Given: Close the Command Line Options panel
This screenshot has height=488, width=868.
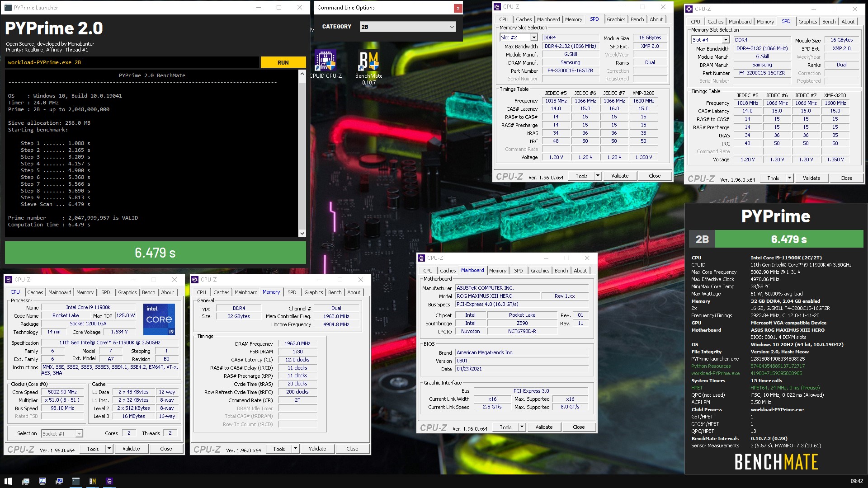Looking at the screenshot, I should (x=458, y=8).
